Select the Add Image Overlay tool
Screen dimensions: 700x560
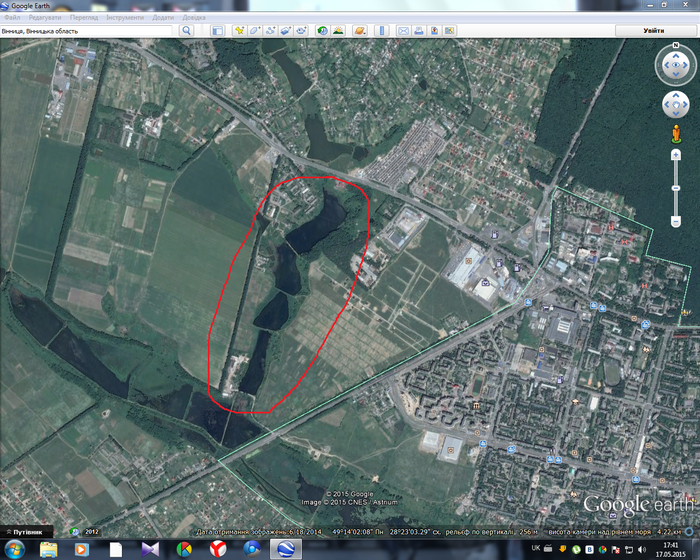[286, 30]
